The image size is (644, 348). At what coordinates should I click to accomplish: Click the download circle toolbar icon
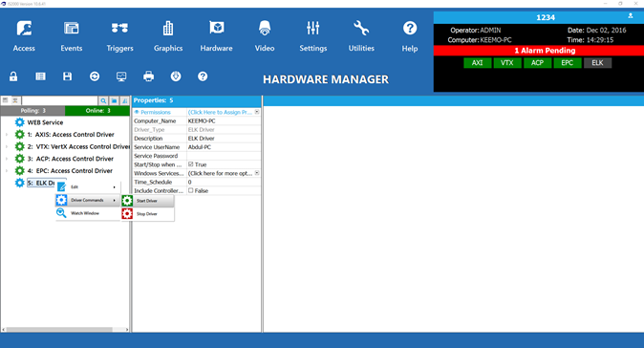tap(176, 76)
